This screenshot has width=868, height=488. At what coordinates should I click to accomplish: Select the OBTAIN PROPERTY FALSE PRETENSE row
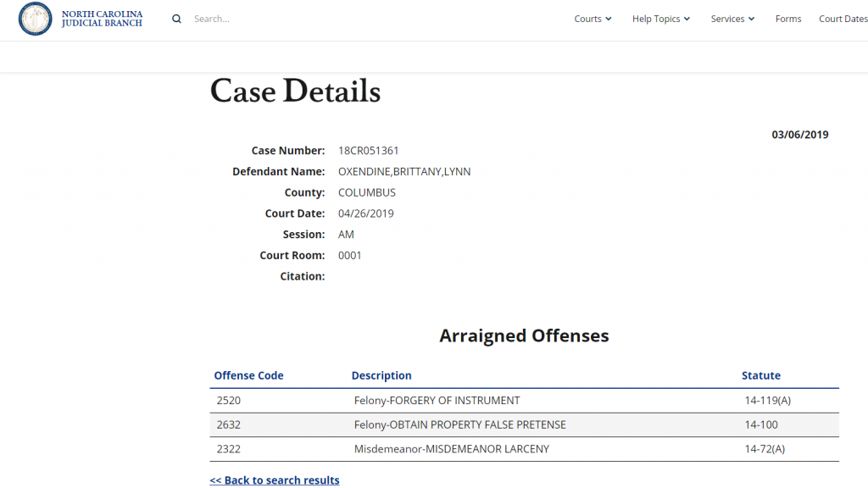click(459, 424)
